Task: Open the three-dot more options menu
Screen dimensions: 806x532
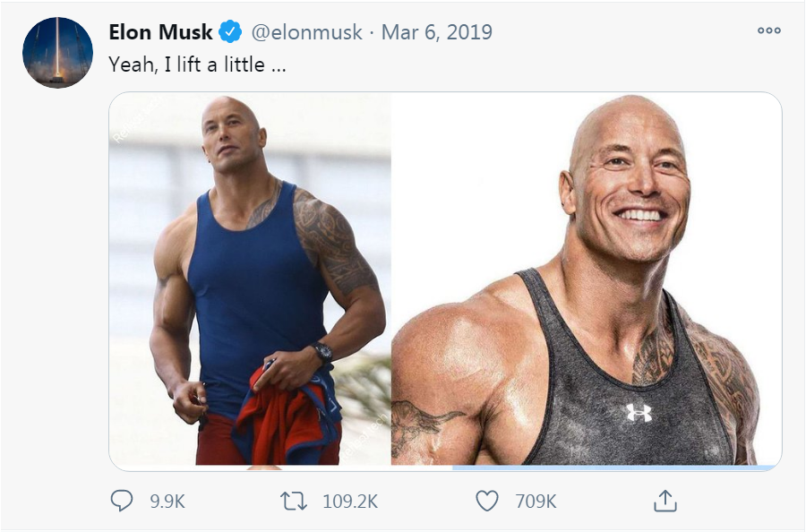Action: coord(769,30)
